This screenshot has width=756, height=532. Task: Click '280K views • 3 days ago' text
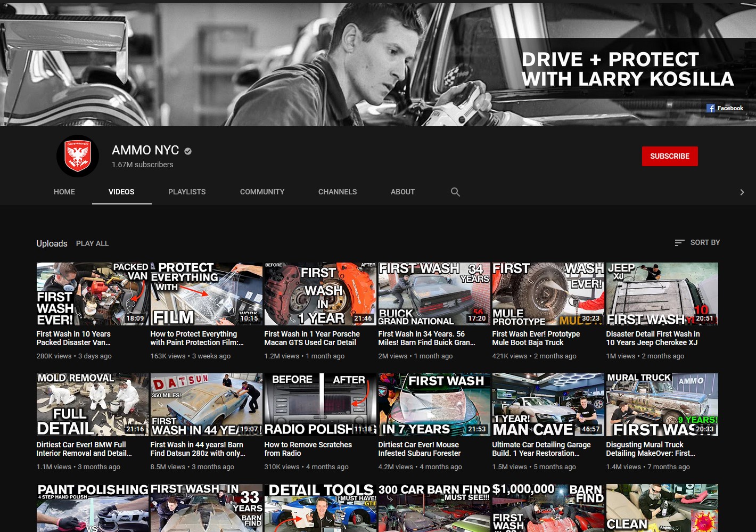point(74,356)
